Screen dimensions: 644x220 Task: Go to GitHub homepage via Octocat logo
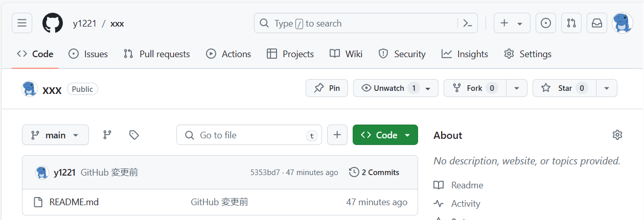53,23
